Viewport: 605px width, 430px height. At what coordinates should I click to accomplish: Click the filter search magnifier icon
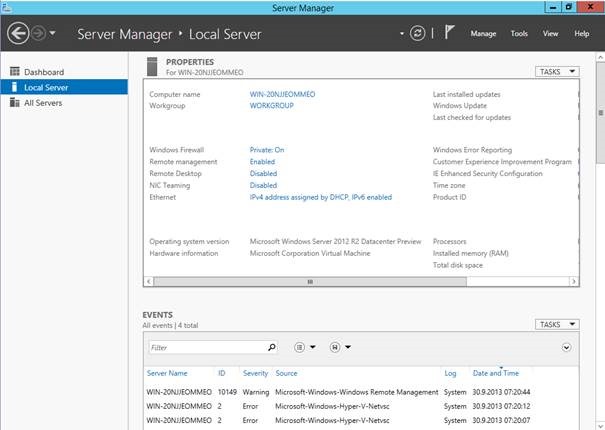click(x=272, y=347)
